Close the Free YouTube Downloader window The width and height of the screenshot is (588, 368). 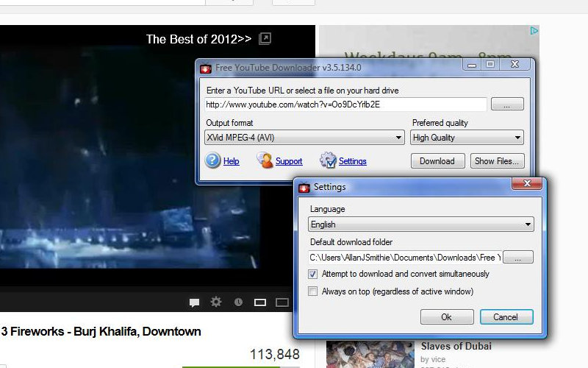tap(514, 65)
